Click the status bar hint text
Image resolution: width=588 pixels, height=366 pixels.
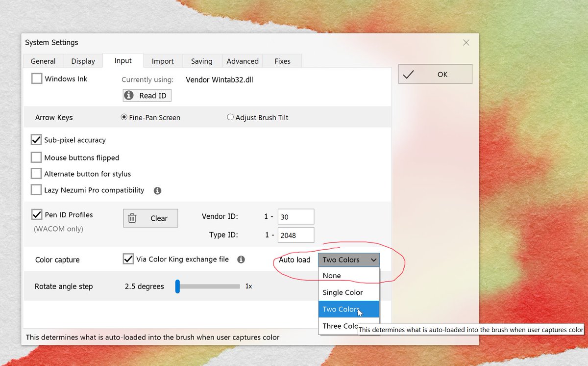(153, 338)
